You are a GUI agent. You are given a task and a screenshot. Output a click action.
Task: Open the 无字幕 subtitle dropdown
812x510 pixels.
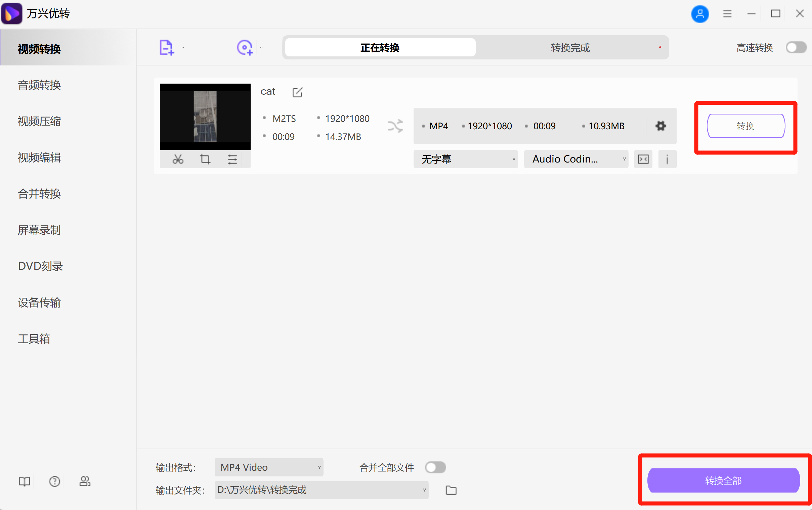(x=466, y=159)
